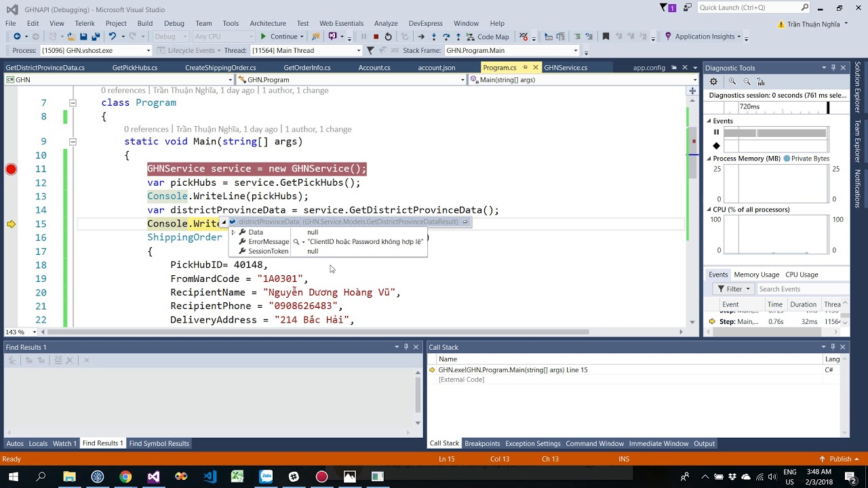
Task: Open Code Map from the toolbar
Action: click(x=488, y=37)
